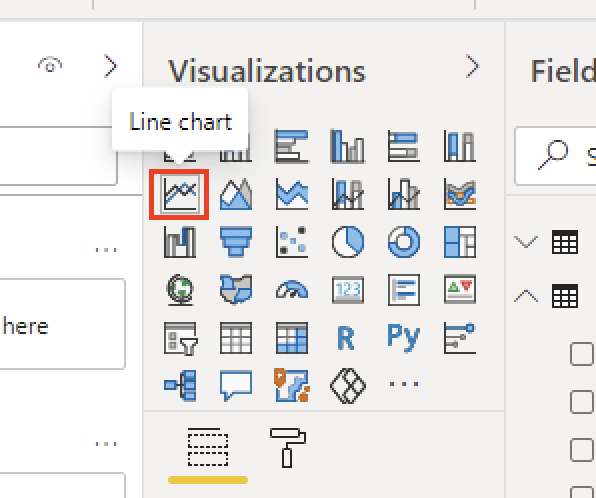This screenshot has height=498, width=596.
Task: Add a Matrix visual
Action: coord(292,338)
